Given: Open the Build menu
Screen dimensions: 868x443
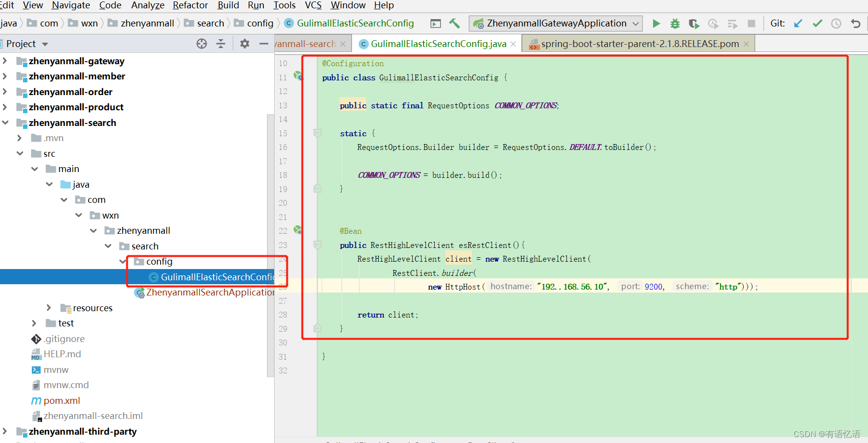Looking at the screenshot, I should click(x=228, y=5).
